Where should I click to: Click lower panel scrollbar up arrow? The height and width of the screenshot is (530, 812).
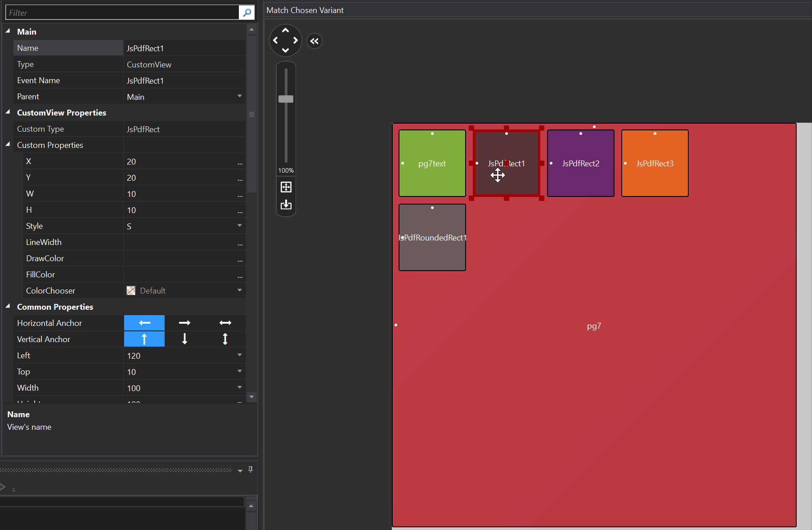[x=251, y=506]
